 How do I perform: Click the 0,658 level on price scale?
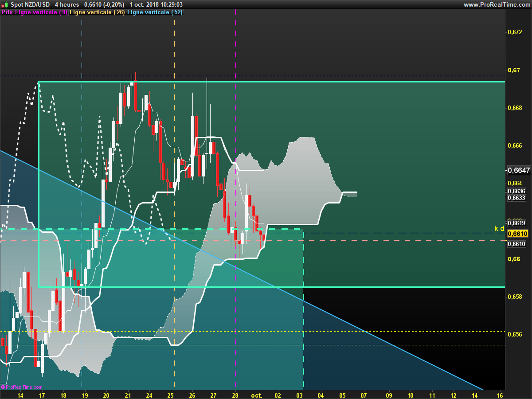515,297
